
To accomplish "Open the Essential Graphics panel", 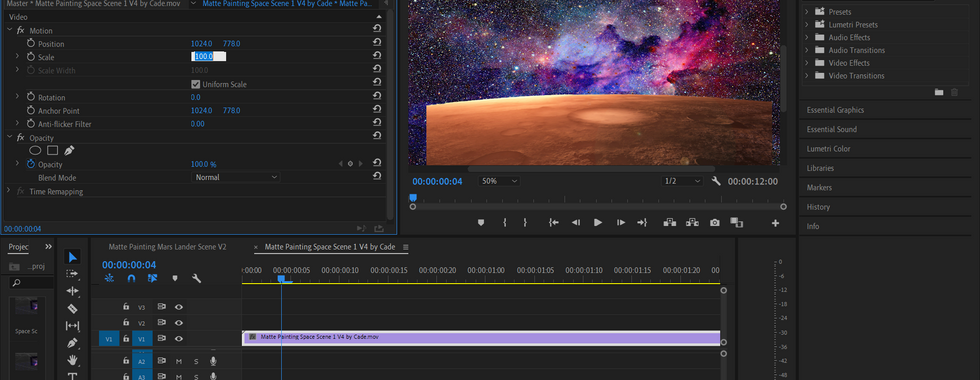I will (x=835, y=110).
